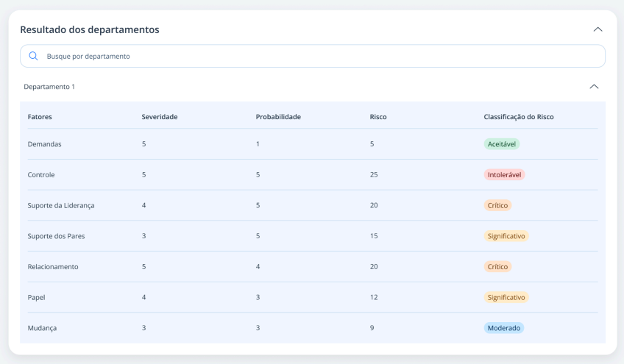Click the Departamento 1 label
Viewport: 624px width, 364px height.
tap(49, 87)
